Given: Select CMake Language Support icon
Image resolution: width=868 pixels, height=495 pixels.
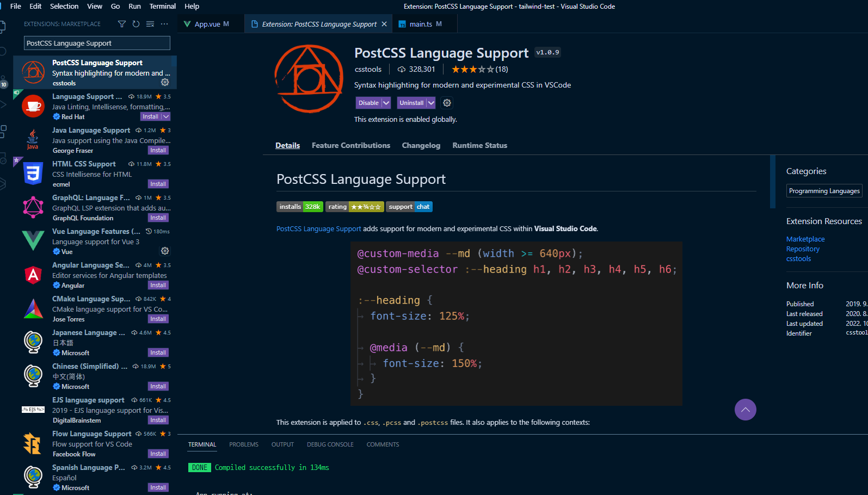Looking at the screenshot, I should [33, 308].
